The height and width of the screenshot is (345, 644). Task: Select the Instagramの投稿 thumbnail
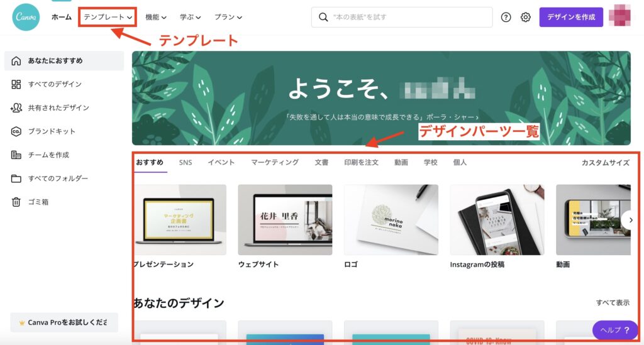497,220
